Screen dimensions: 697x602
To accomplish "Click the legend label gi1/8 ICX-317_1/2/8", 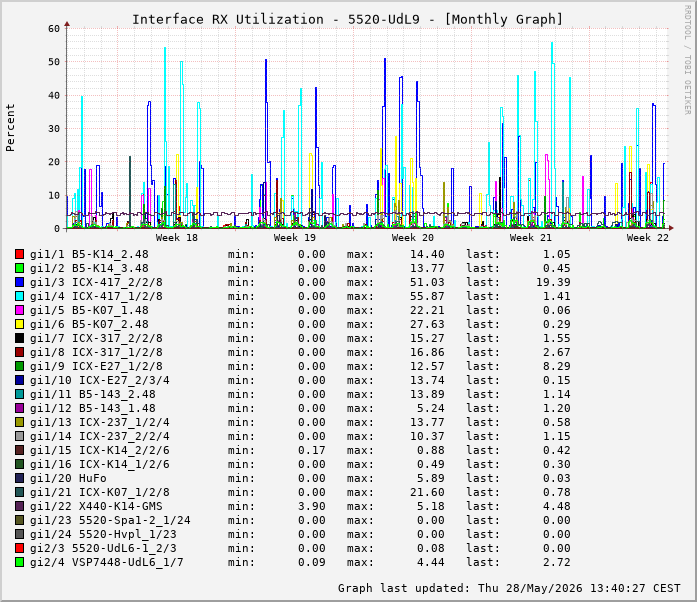I will [x=96, y=352].
